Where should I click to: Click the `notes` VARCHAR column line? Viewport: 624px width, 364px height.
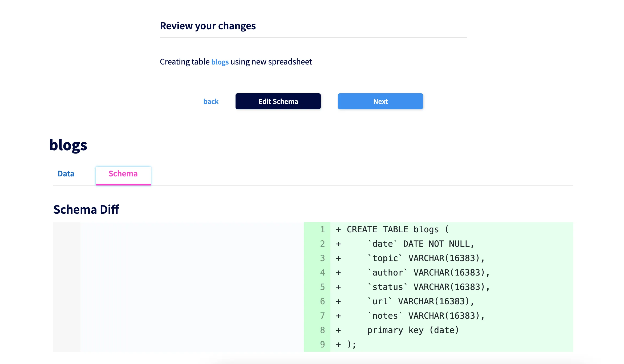[426, 316]
